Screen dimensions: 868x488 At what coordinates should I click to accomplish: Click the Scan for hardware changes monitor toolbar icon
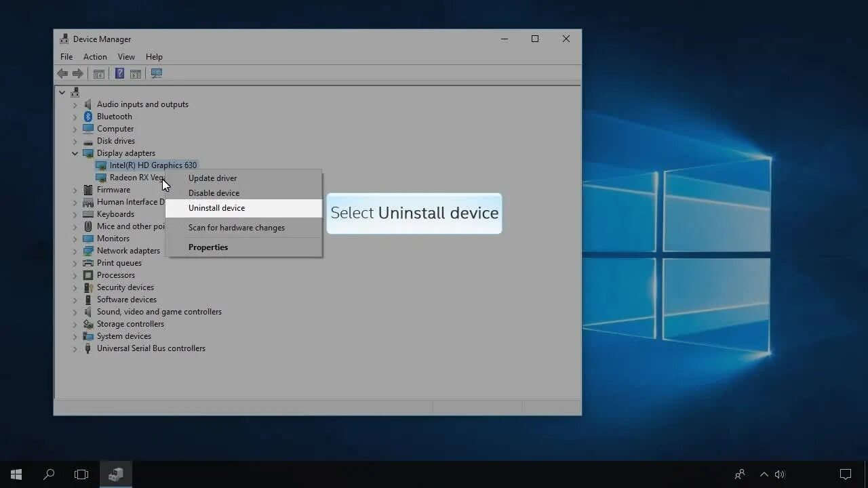[x=157, y=74]
